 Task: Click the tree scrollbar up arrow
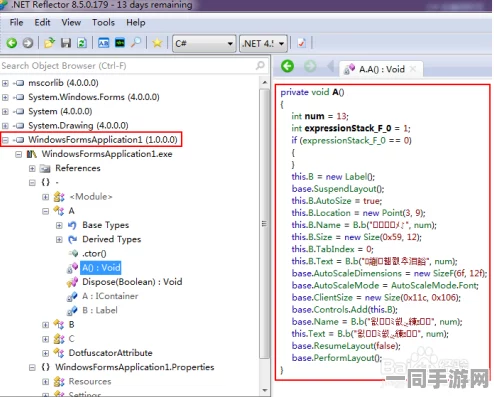264,82
